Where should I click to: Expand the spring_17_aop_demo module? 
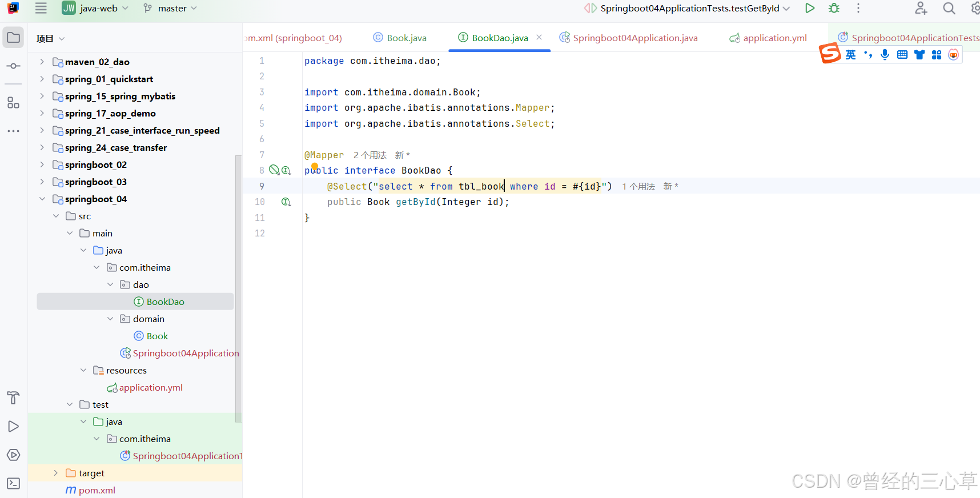pos(42,113)
